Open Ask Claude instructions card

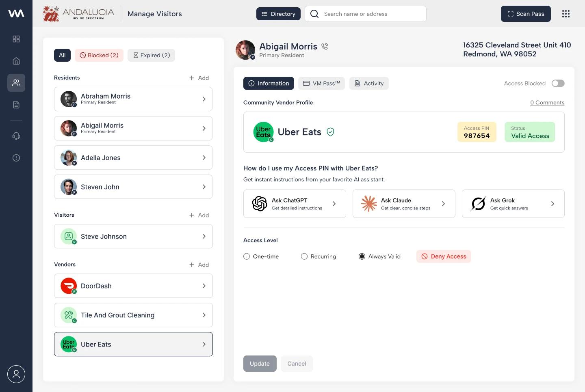point(404,204)
